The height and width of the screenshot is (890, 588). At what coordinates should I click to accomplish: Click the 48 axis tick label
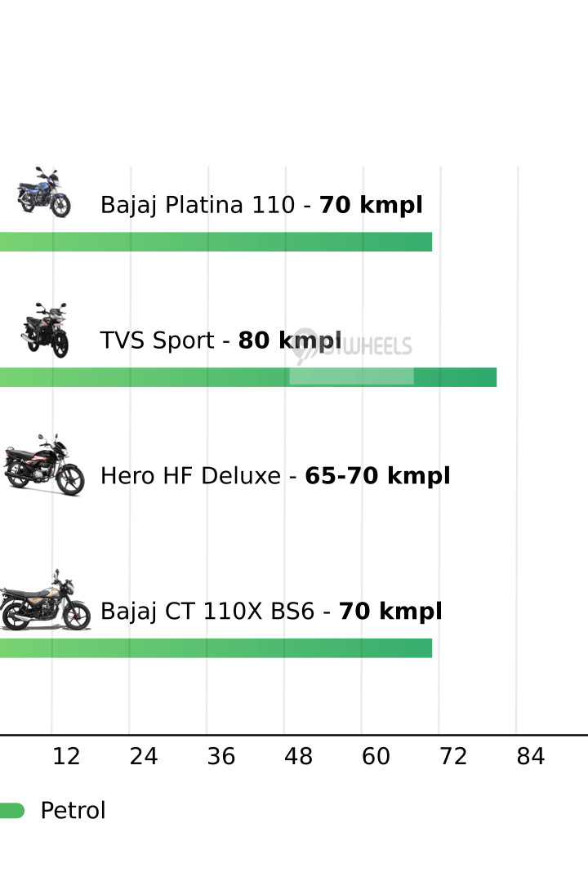coord(299,757)
